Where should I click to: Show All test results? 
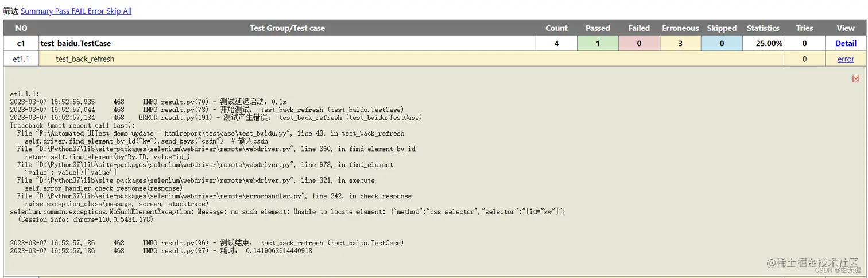click(x=127, y=11)
